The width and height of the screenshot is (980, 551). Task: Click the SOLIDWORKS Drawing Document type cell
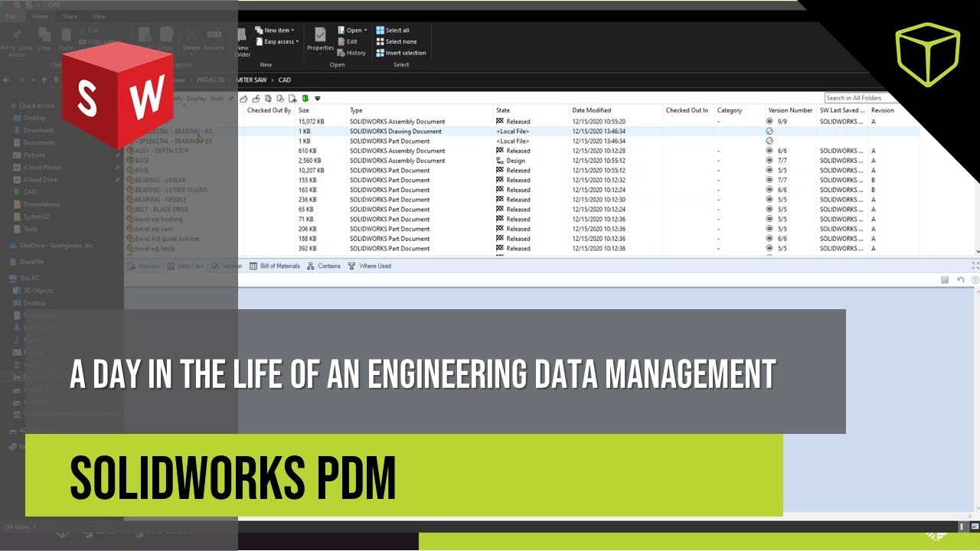(396, 132)
